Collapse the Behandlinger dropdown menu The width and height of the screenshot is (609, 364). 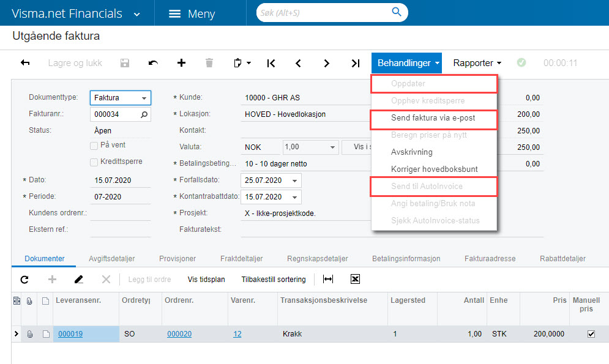406,63
